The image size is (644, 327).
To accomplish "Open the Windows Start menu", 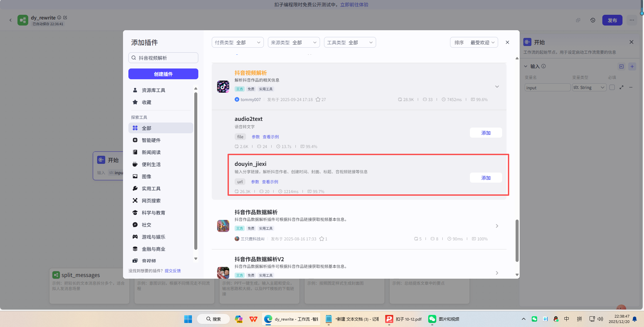I will tap(188, 319).
